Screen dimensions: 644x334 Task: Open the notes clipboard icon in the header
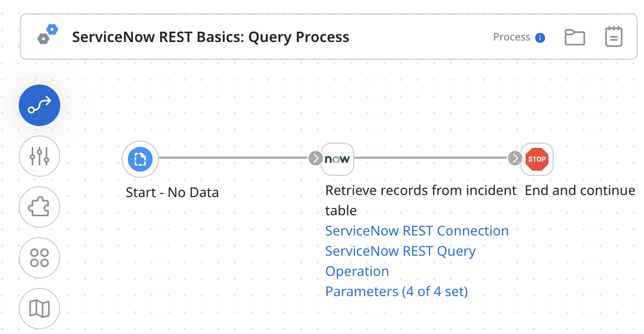[x=613, y=36]
